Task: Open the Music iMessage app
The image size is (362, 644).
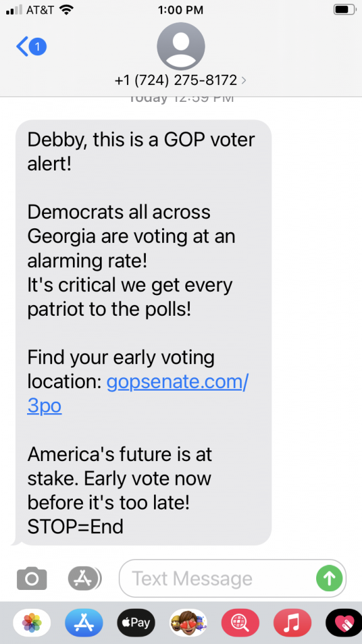Action: pyautogui.click(x=292, y=623)
